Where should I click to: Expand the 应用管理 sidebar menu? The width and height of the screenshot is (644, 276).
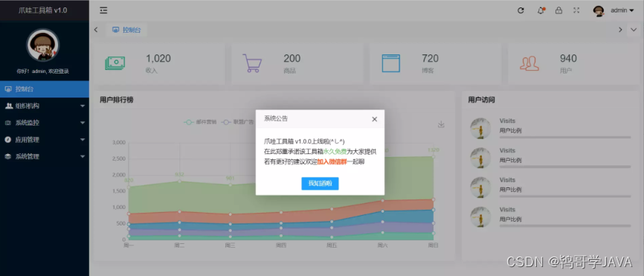(45, 140)
